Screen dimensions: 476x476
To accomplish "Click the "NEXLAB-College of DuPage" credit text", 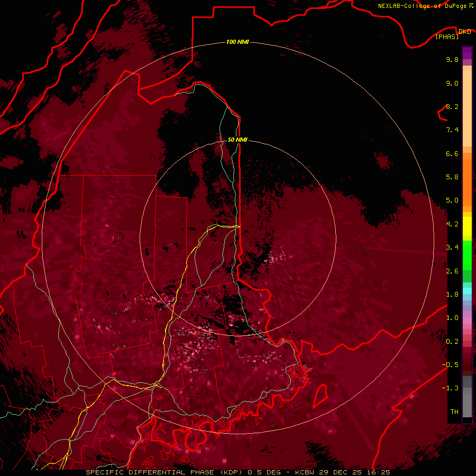I will (x=423, y=6).
